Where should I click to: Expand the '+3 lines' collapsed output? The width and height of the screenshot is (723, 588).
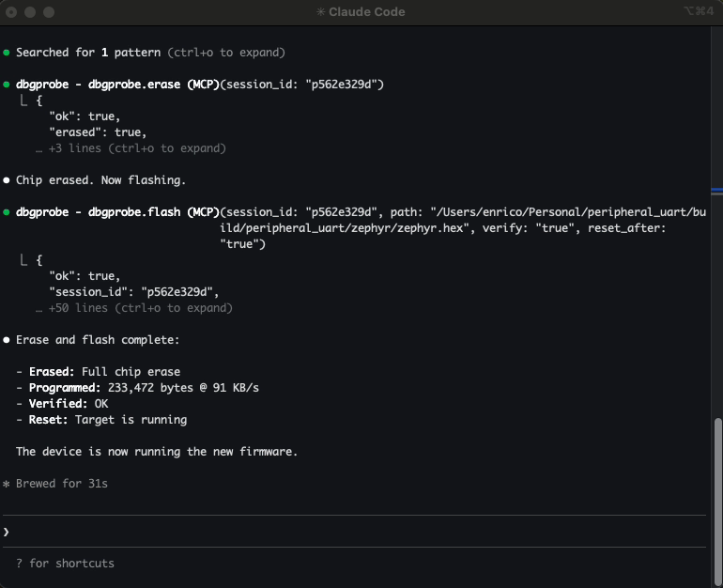pyautogui.click(x=131, y=148)
